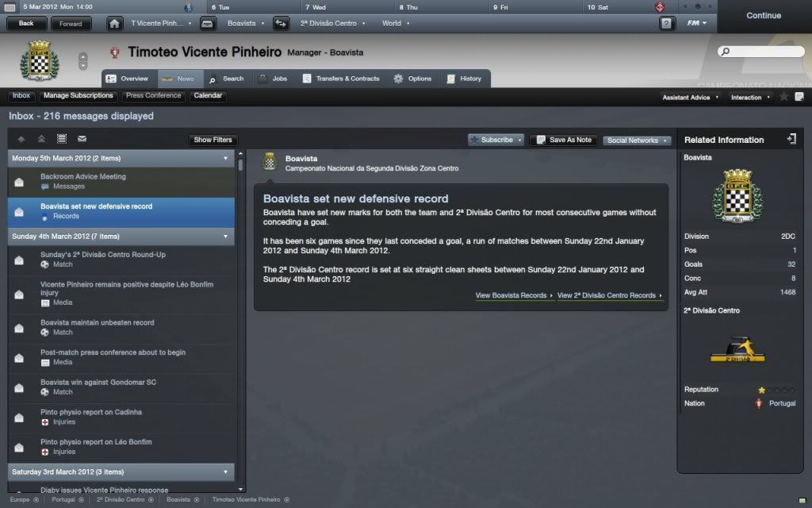Toggle read status of Boavista maintain unbeaten record
The width and height of the screenshot is (812, 508).
19,328
